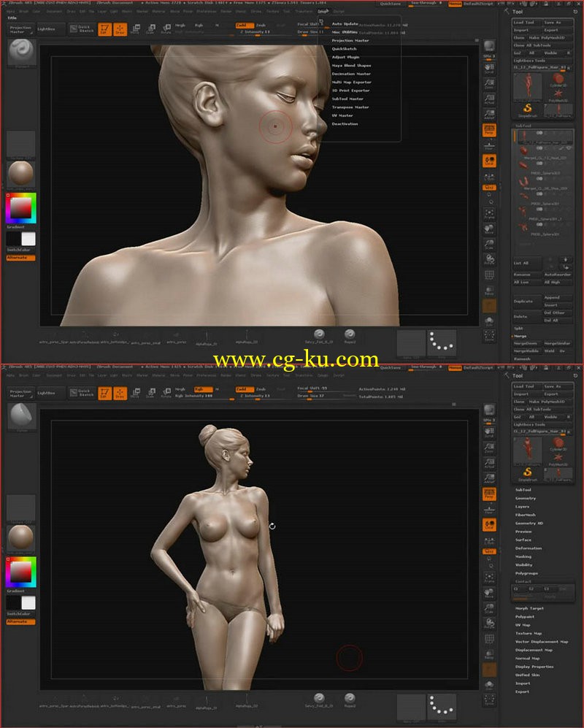
Task: Click the L.Sym icon in upper ZBrush window
Action: (x=489, y=177)
